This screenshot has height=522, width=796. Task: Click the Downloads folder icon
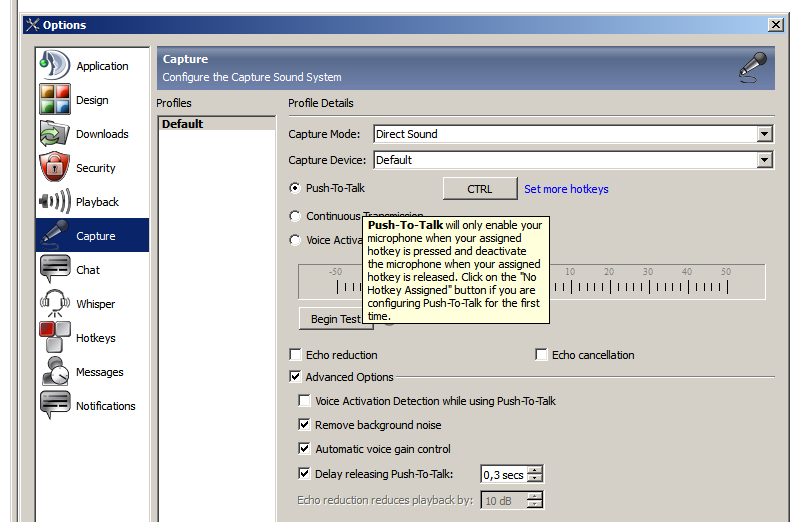pos(54,134)
